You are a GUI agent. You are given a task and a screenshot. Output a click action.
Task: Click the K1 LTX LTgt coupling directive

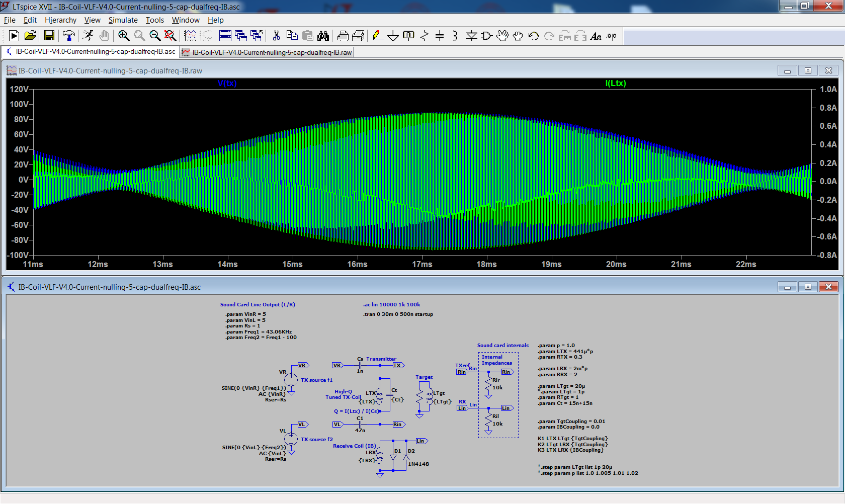point(572,439)
